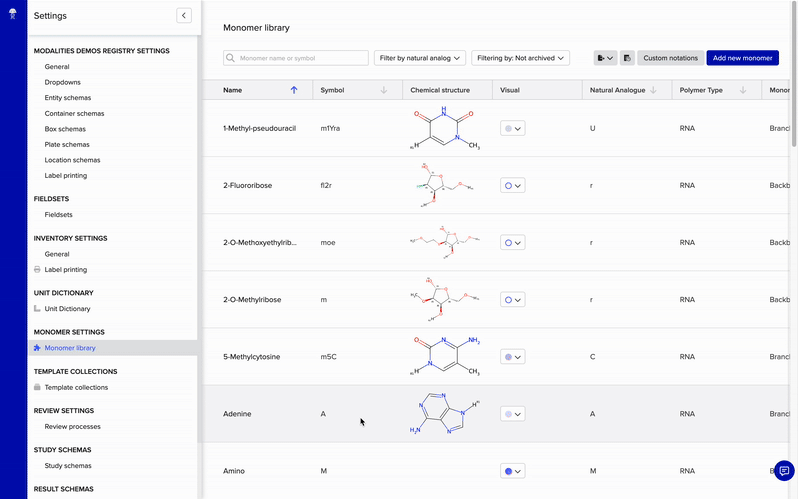Open Unit Dictionary page
The height and width of the screenshot is (499, 798).
(x=67, y=309)
